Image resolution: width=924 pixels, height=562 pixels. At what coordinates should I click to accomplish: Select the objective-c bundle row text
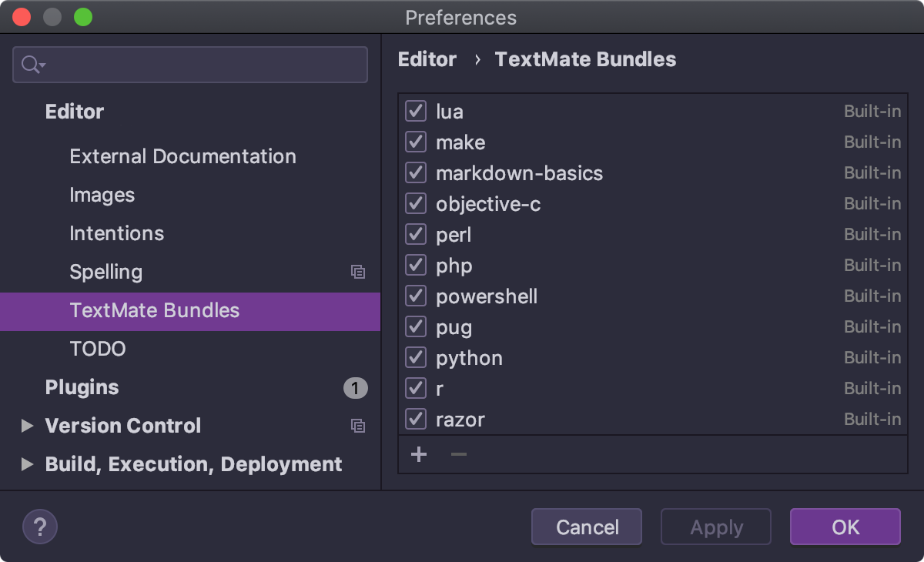(x=488, y=204)
